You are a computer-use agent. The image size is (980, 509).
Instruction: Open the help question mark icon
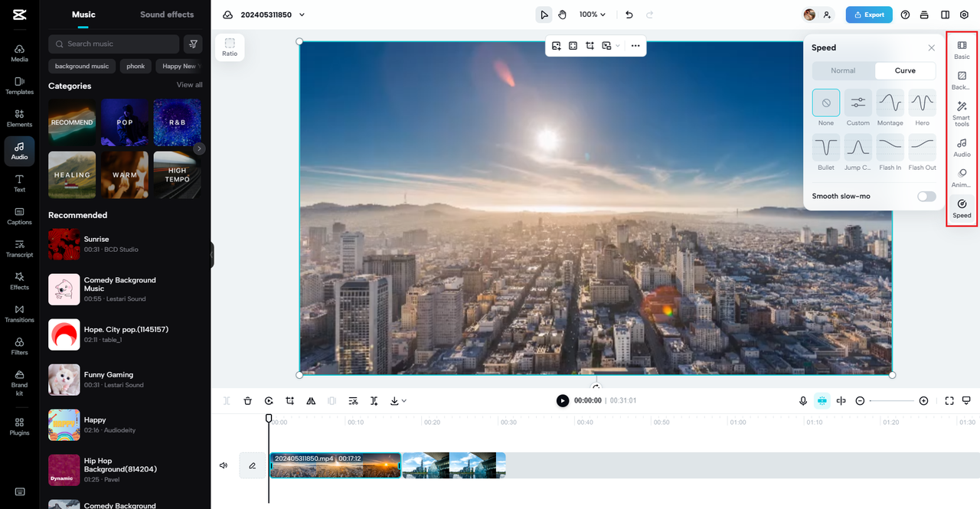[906, 15]
